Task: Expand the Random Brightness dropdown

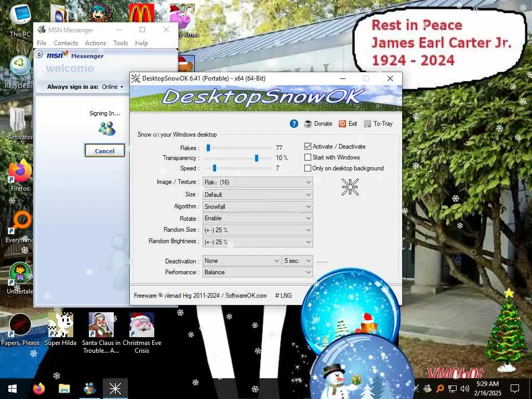Action: 258,242
